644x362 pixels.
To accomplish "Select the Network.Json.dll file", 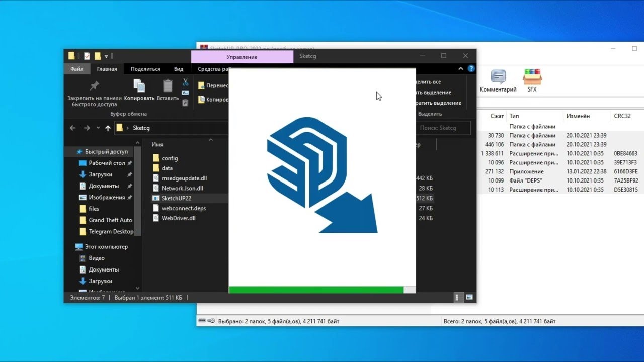I will click(182, 188).
